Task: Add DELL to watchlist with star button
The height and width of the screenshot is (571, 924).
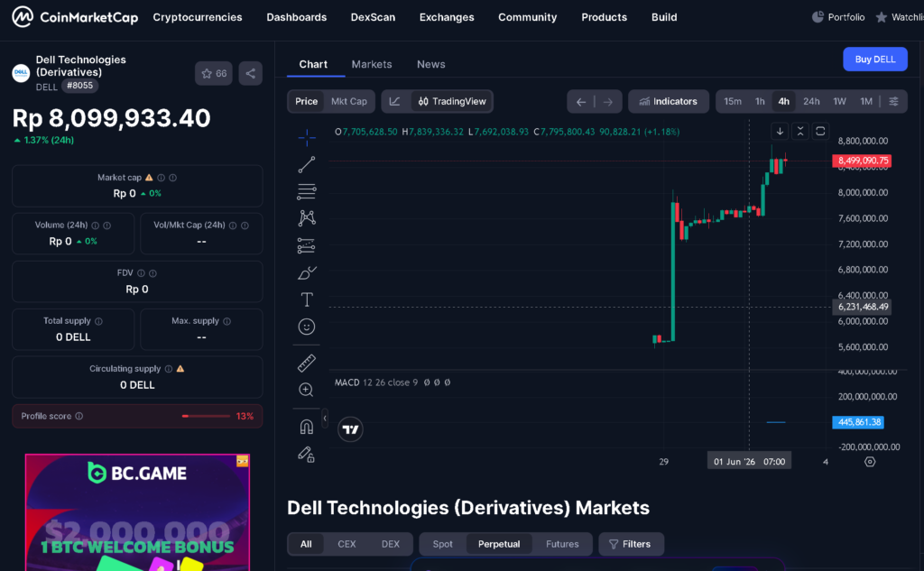Action: click(x=213, y=74)
